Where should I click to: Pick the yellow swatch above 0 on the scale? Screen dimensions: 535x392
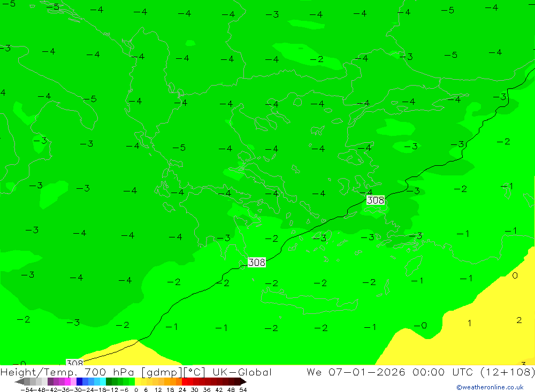click(138, 382)
